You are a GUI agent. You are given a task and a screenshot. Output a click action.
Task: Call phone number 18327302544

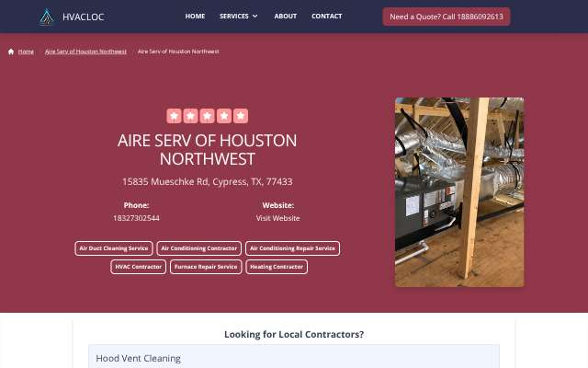[136, 218]
